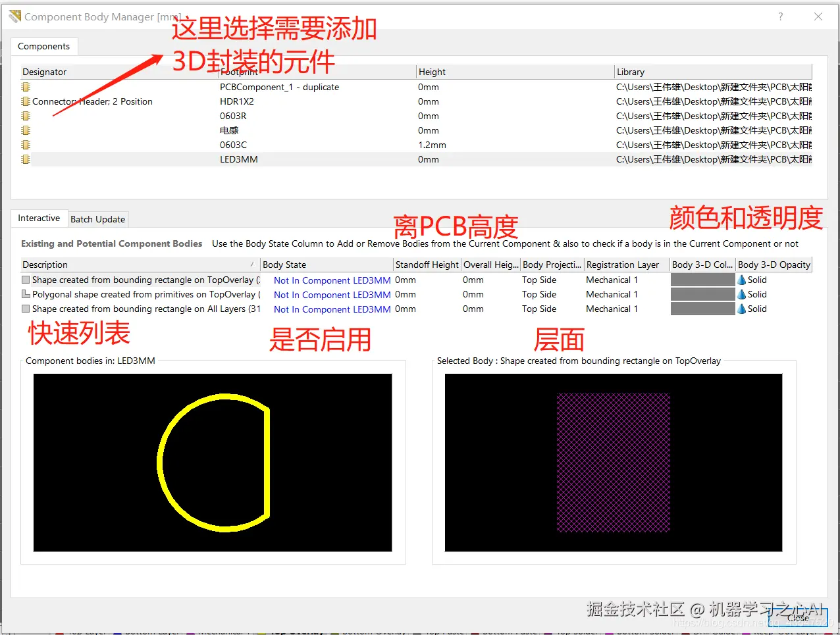Click the opacity droplet icon in the Polygonal shape row
840x635 pixels.
pos(742,294)
